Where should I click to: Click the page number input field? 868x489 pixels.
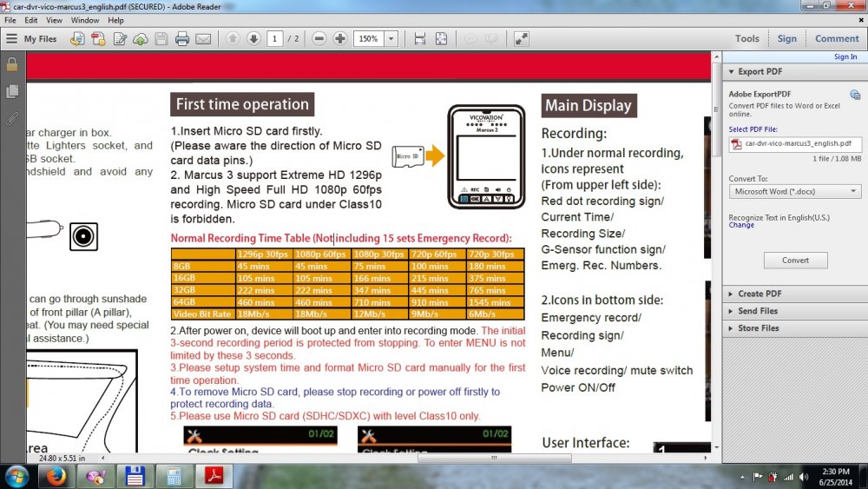click(x=276, y=39)
